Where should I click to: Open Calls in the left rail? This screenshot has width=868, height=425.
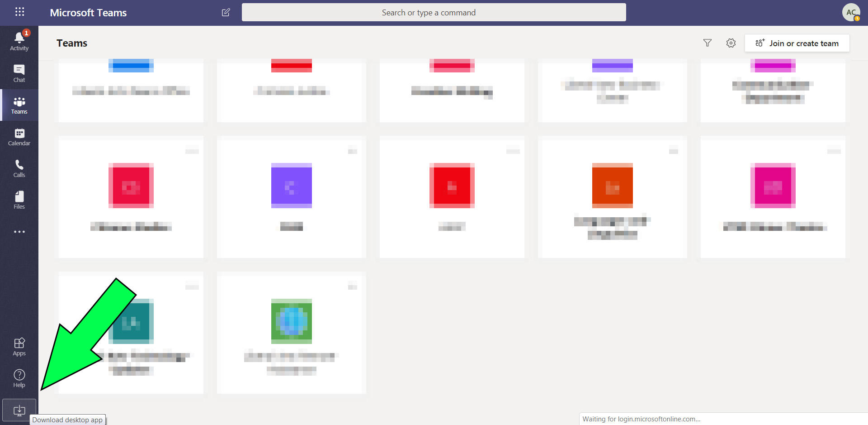19,168
